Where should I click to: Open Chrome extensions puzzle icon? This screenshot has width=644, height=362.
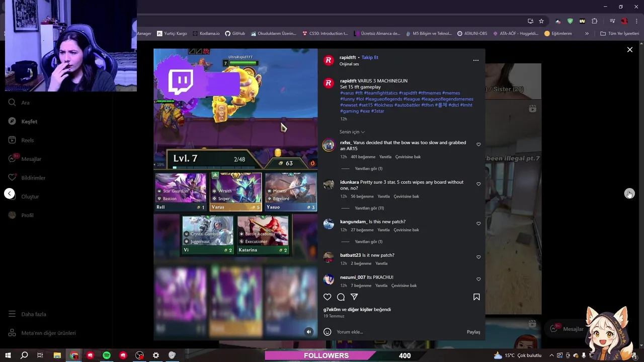click(x=595, y=21)
